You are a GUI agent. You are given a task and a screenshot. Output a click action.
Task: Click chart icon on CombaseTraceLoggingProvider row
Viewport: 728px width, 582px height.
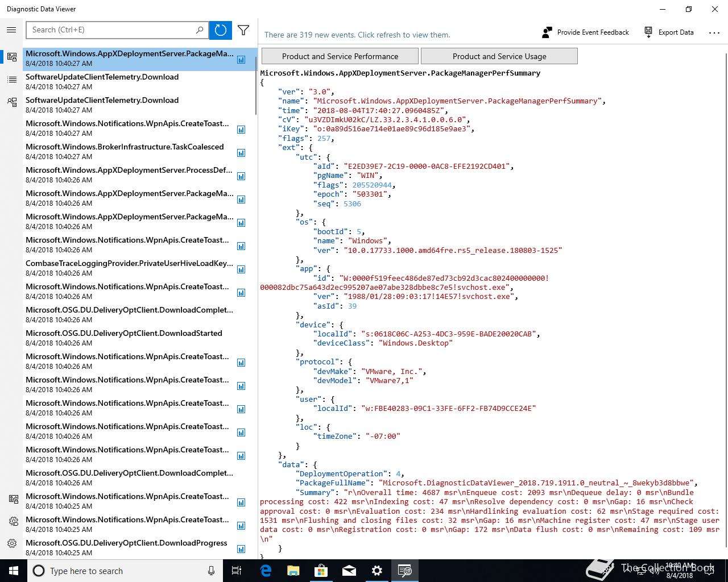tap(241, 269)
